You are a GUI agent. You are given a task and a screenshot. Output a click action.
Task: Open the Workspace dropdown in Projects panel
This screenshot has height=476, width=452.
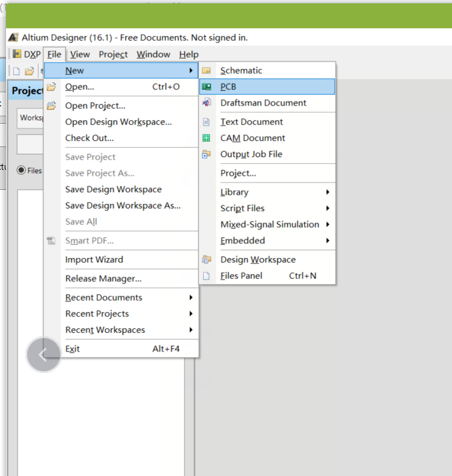pos(30,118)
